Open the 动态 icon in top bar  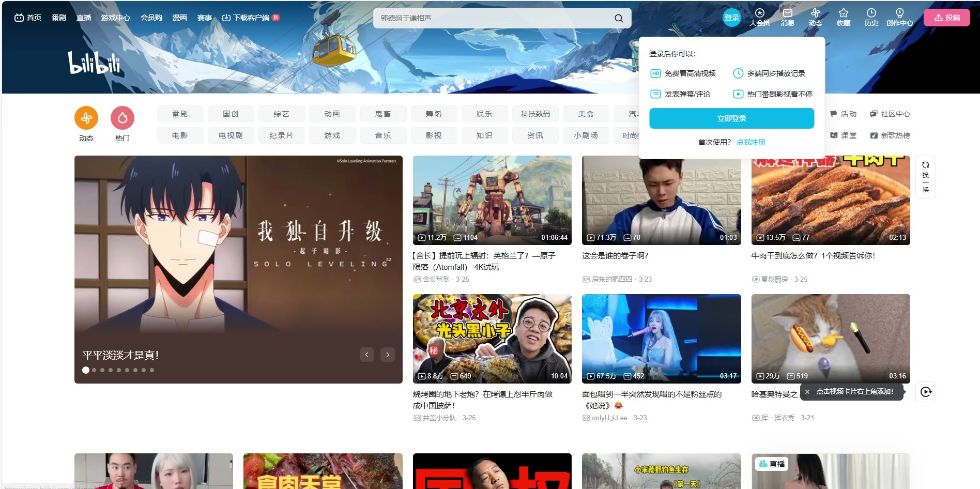click(815, 13)
